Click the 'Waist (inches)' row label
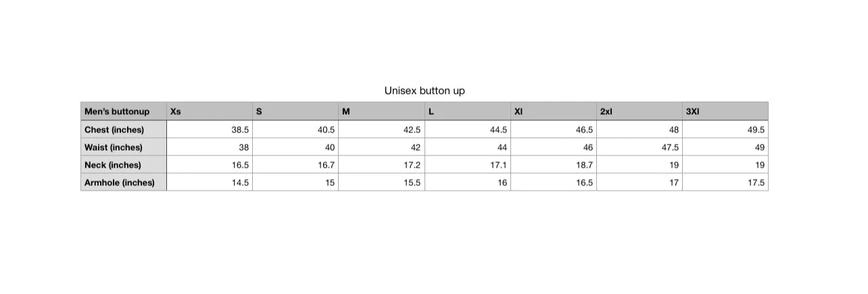 tap(124, 147)
